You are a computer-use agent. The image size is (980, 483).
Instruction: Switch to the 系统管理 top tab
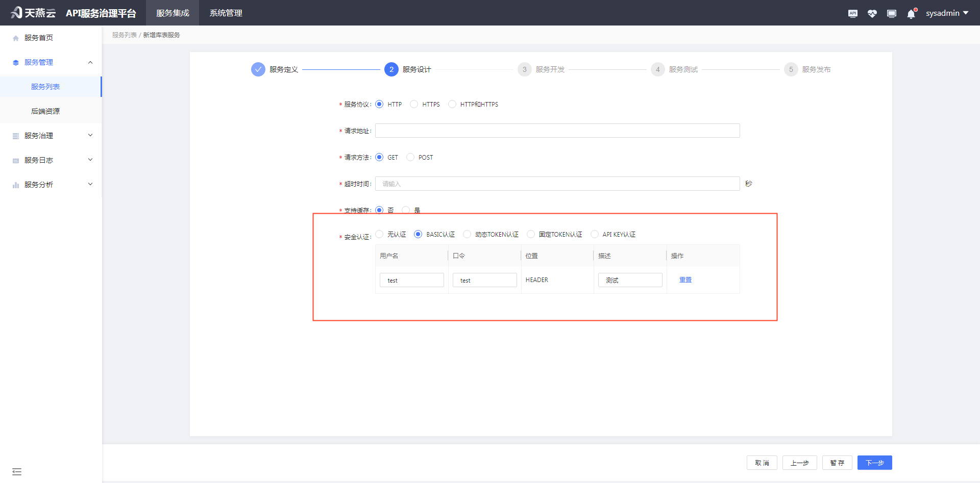tap(226, 13)
